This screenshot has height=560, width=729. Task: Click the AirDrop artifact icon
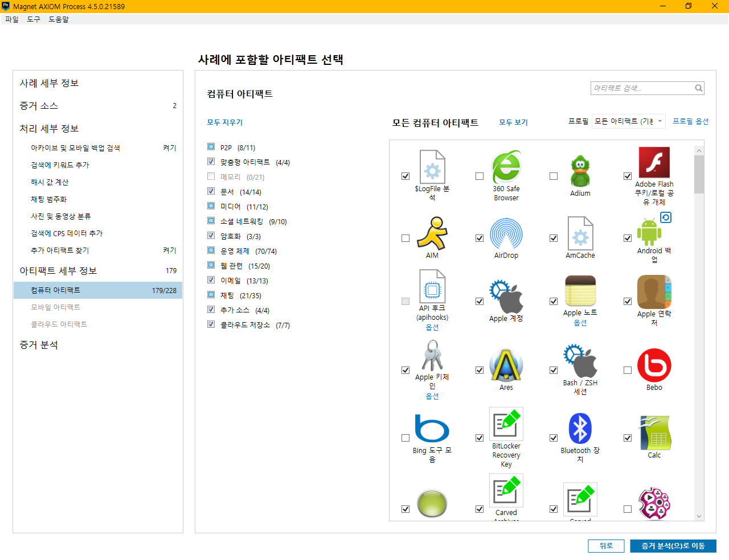click(x=506, y=233)
